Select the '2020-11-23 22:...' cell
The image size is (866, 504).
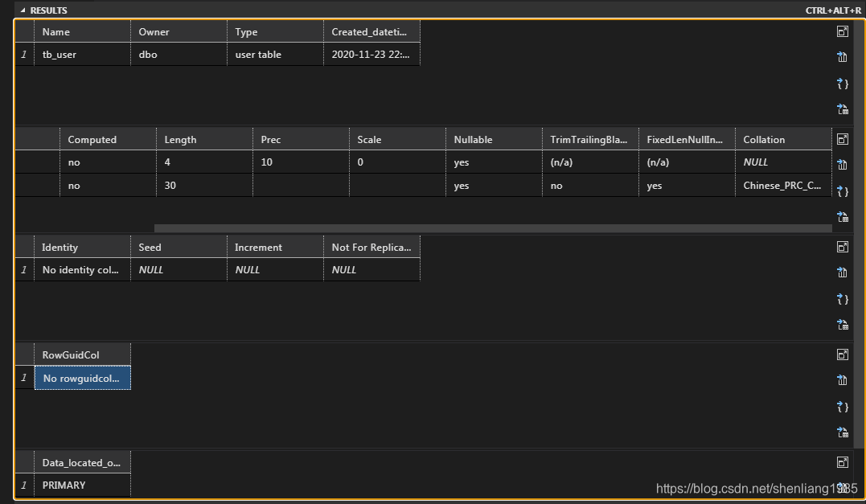coord(371,54)
